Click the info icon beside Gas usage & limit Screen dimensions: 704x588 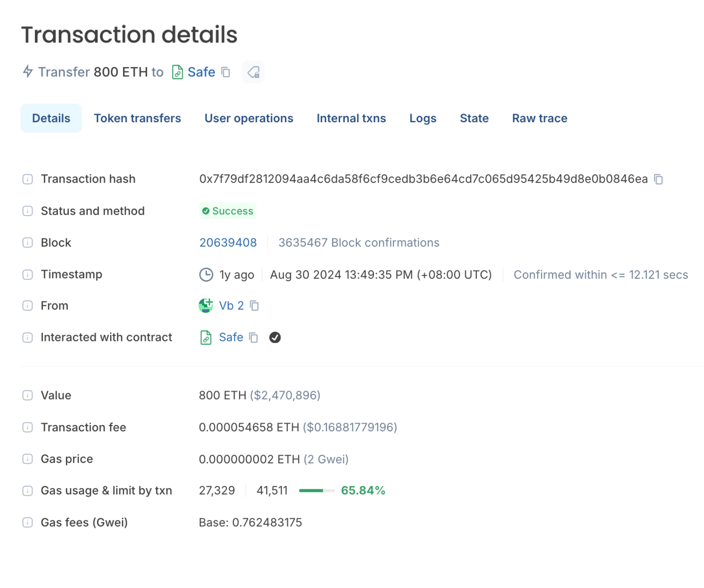click(27, 490)
